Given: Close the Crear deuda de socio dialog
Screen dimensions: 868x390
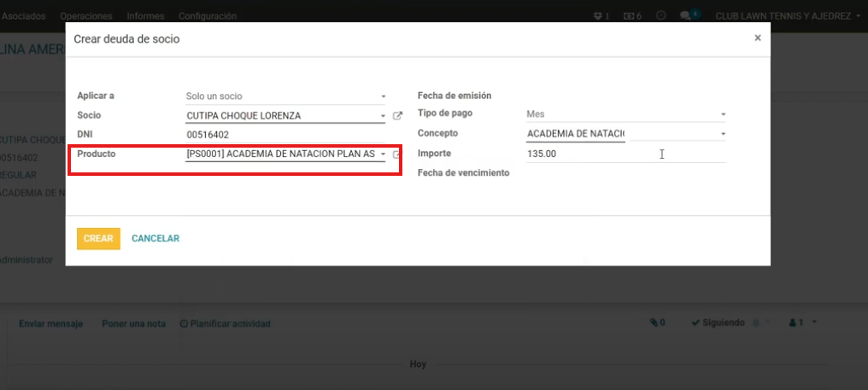Looking at the screenshot, I should 757,38.
